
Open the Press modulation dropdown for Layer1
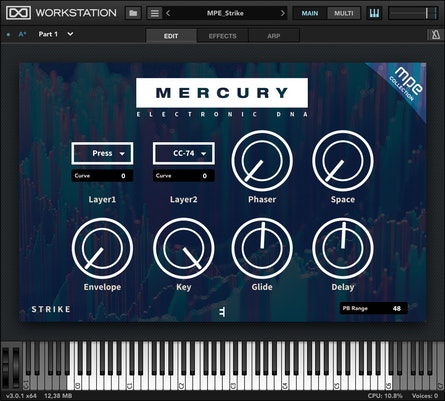point(102,153)
